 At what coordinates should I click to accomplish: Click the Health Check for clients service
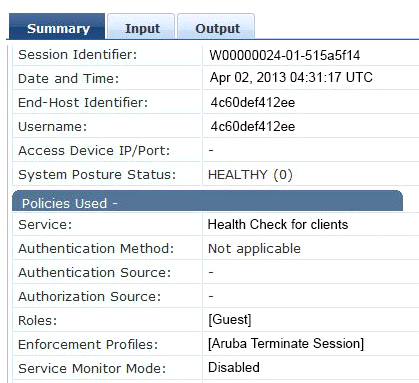(x=278, y=224)
